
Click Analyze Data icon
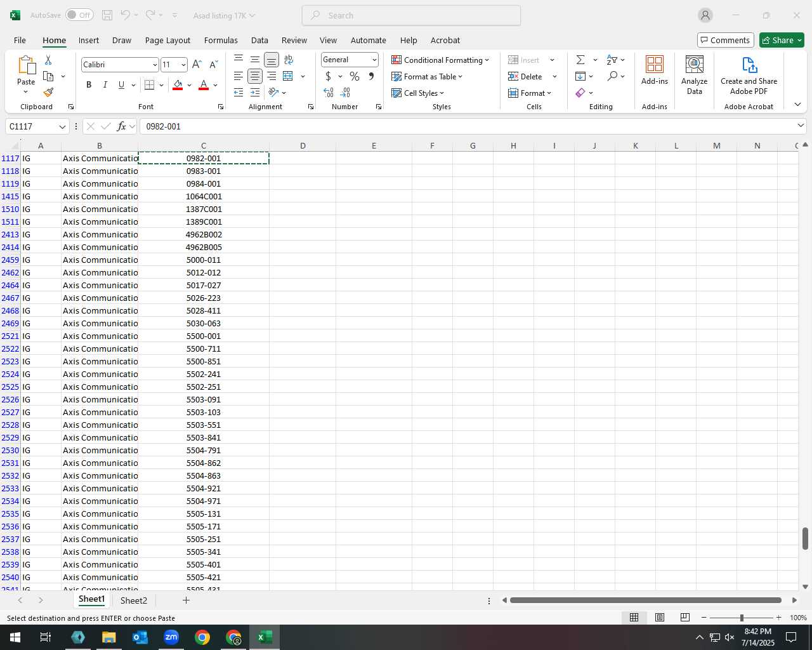click(x=695, y=75)
